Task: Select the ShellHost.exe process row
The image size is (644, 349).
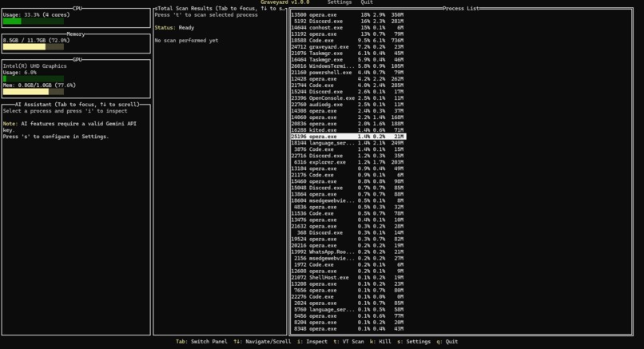Action: pyautogui.click(x=348, y=278)
